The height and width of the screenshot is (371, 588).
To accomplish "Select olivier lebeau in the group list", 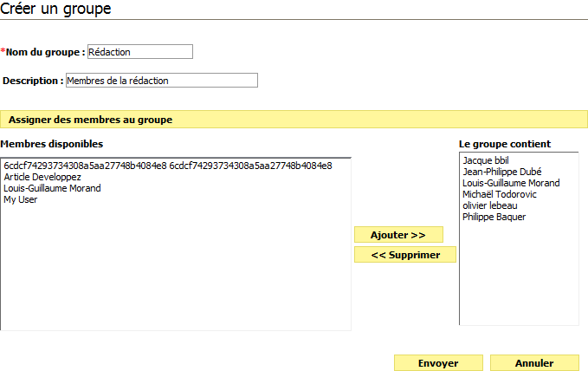I will click(491, 205).
